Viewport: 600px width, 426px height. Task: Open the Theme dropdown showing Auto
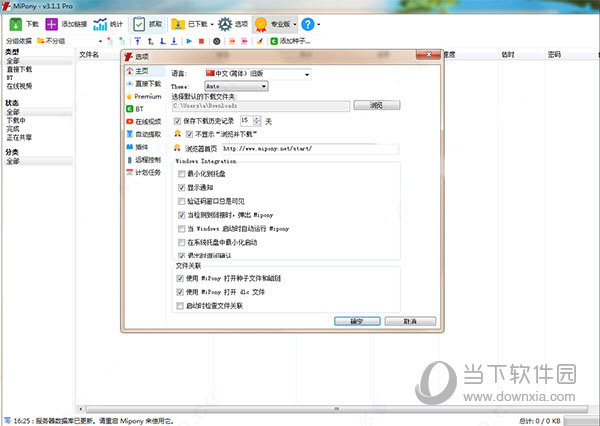click(x=236, y=86)
